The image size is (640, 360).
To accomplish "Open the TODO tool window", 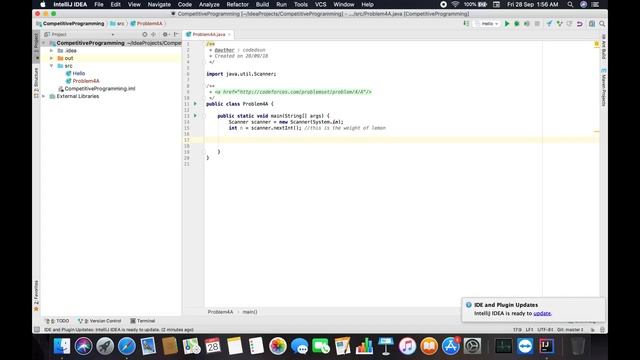I will coord(58,321).
